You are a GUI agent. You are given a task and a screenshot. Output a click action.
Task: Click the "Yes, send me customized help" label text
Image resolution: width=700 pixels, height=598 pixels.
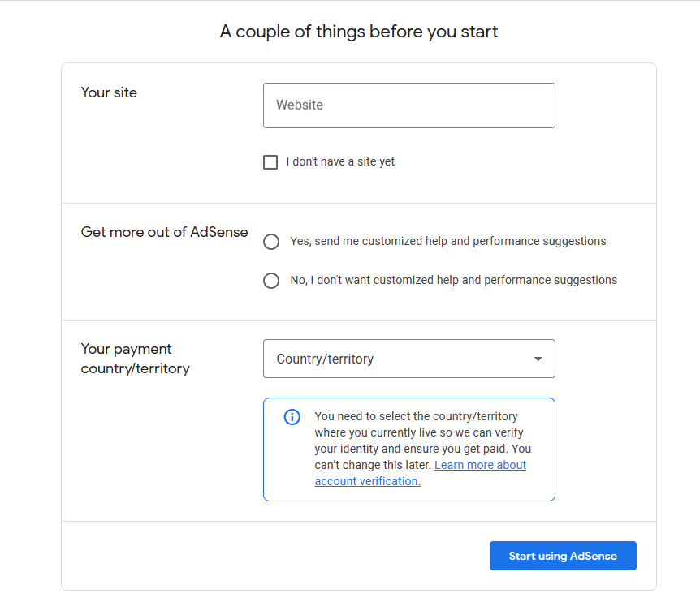tap(447, 241)
